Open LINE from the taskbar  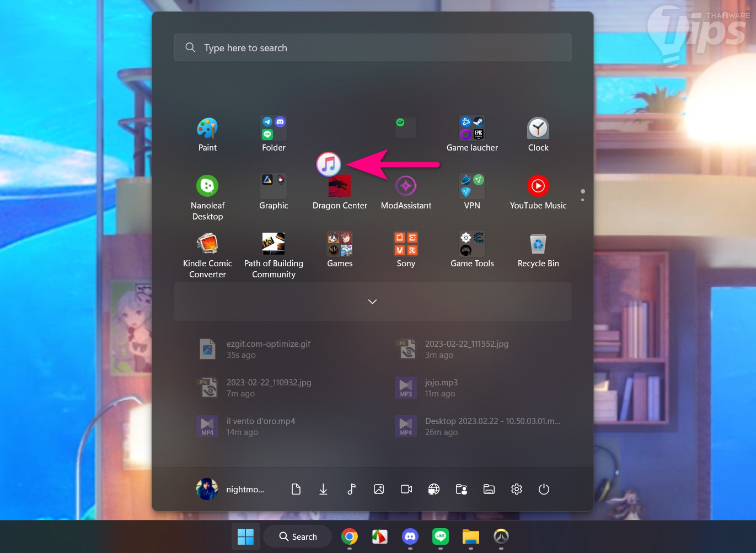tap(440, 536)
